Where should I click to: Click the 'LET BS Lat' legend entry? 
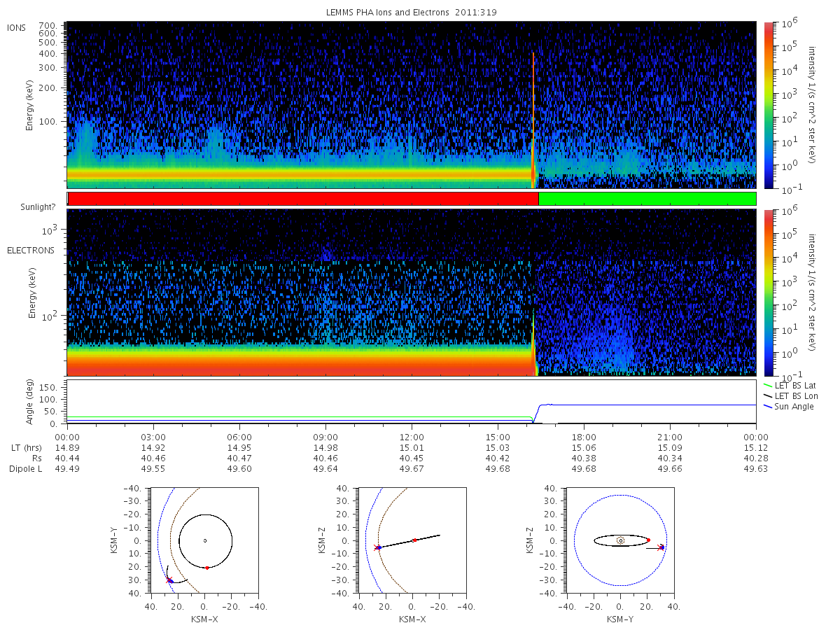(789, 385)
